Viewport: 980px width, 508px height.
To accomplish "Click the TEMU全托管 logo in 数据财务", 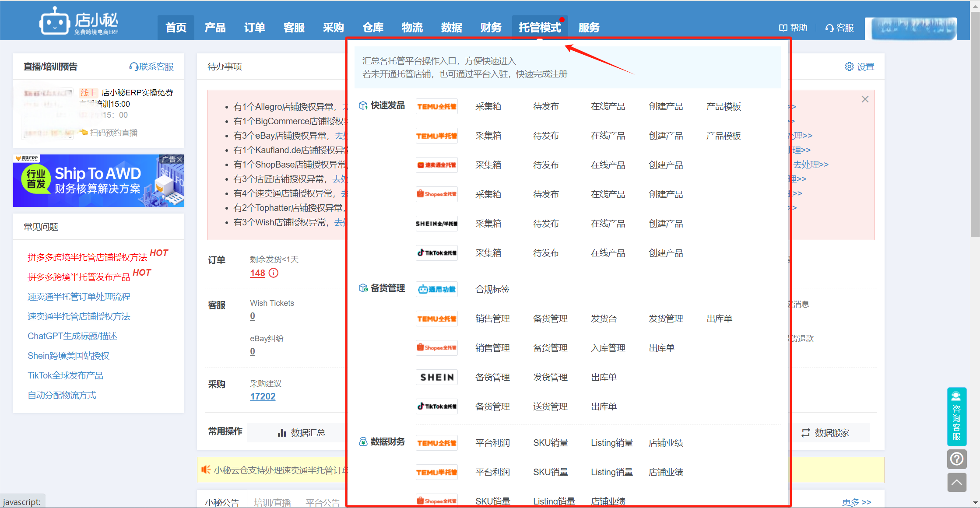I will (437, 443).
